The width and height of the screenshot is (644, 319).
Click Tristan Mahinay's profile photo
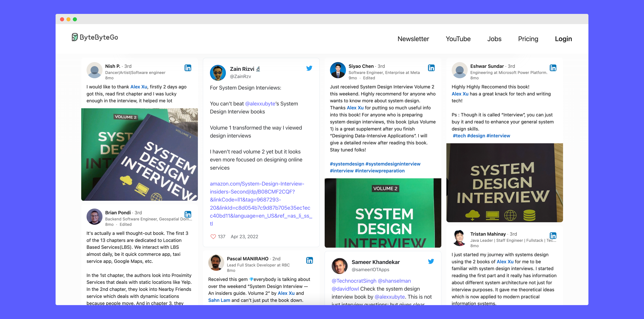click(x=459, y=238)
